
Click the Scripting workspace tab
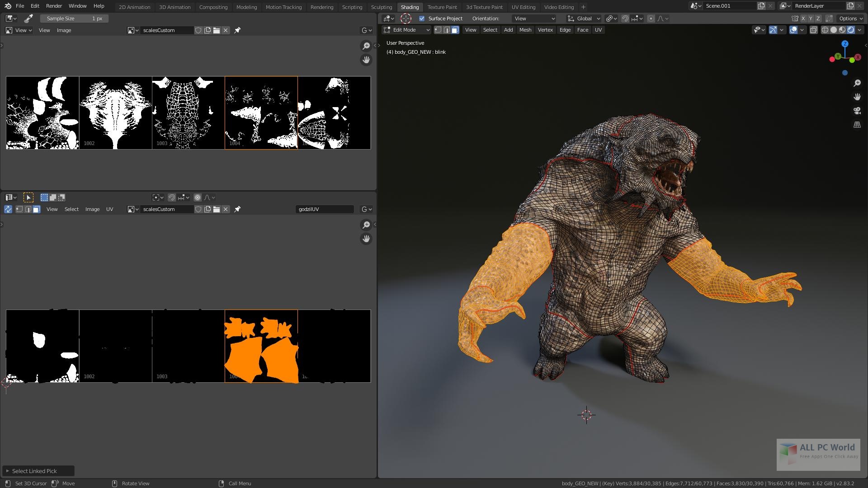(352, 7)
